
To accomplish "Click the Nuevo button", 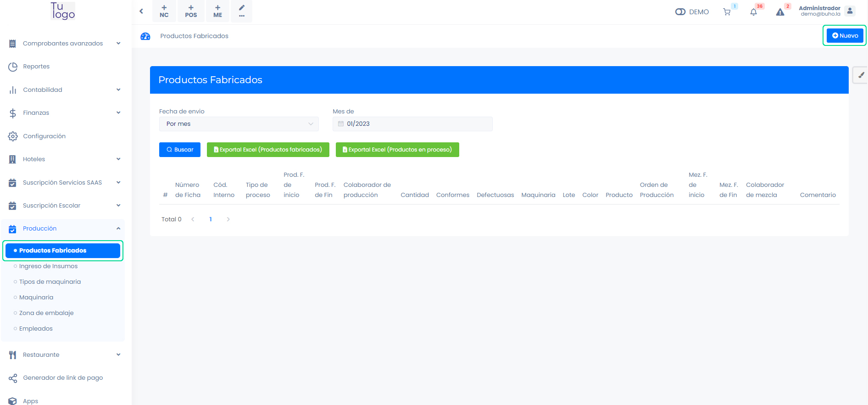I will point(845,36).
